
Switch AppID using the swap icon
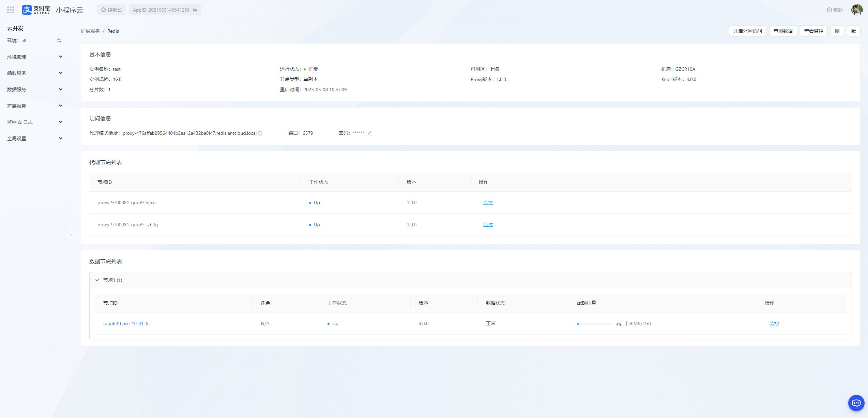point(195,10)
